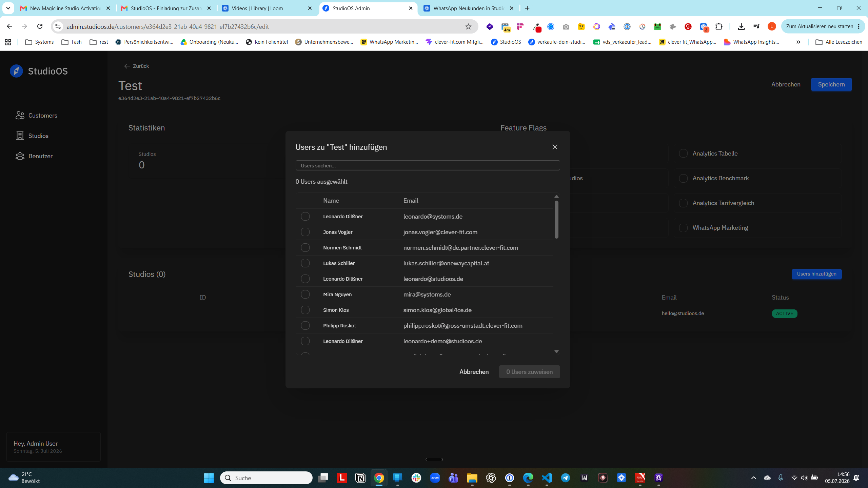Open Slack from the taskbar
The height and width of the screenshot is (488, 868).
416,478
